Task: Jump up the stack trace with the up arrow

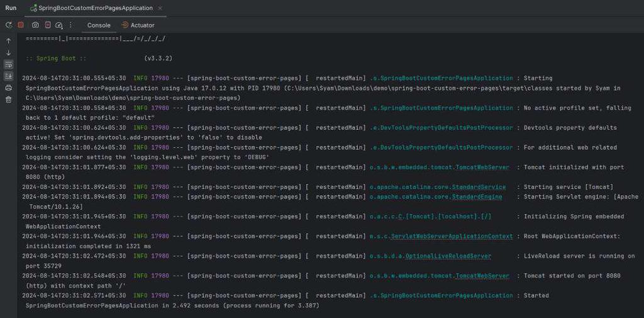Action: (9, 41)
